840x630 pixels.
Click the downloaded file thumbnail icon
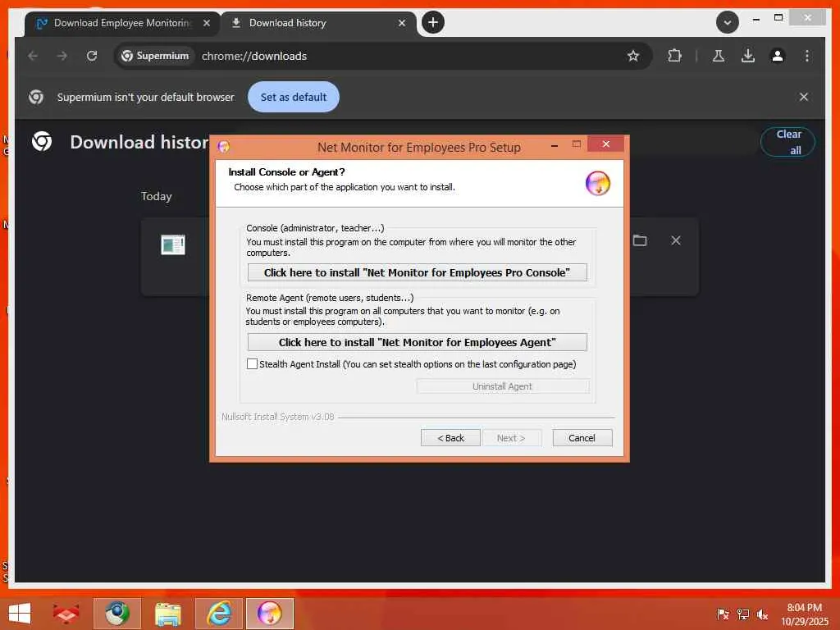(172, 244)
